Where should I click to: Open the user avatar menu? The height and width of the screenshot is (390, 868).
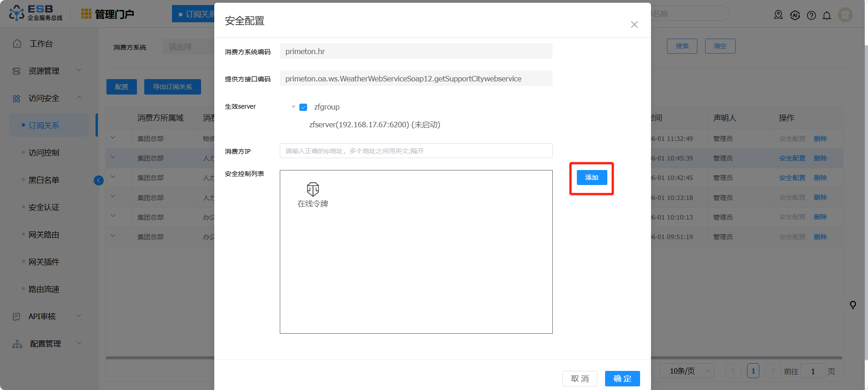pyautogui.click(x=845, y=15)
